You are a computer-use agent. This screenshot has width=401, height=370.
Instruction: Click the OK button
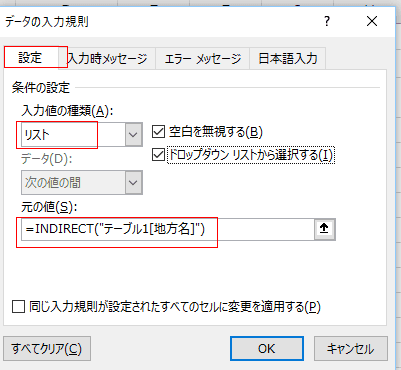coord(267,349)
